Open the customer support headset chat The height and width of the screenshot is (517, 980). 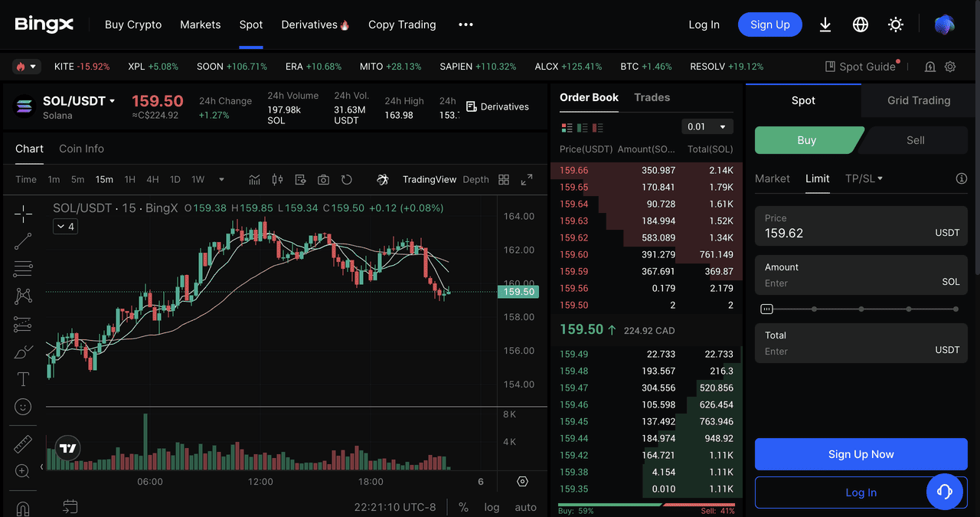pos(944,492)
